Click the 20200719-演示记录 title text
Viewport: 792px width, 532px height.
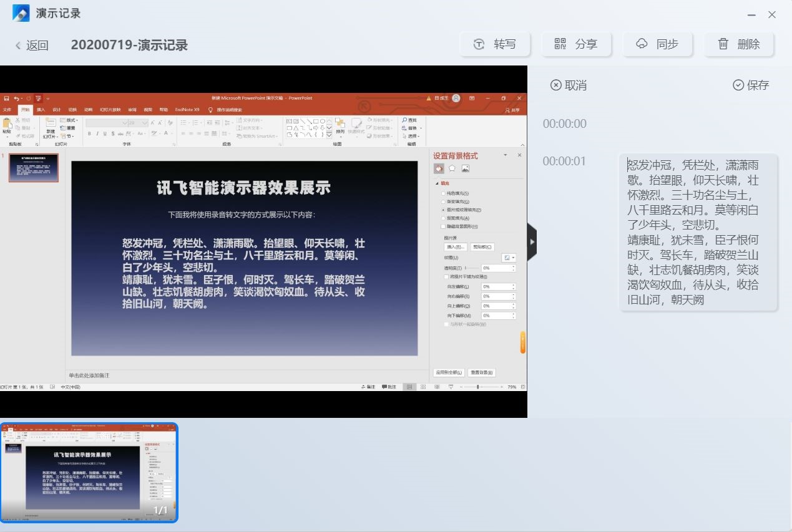click(x=129, y=45)
